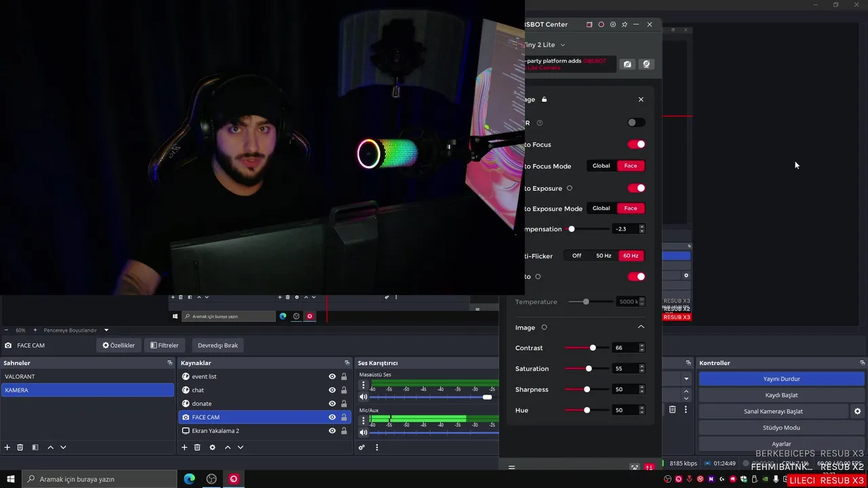Hide the FACE CAM source
The width and height of the screenshot is (868, 488).
point(332,418)
